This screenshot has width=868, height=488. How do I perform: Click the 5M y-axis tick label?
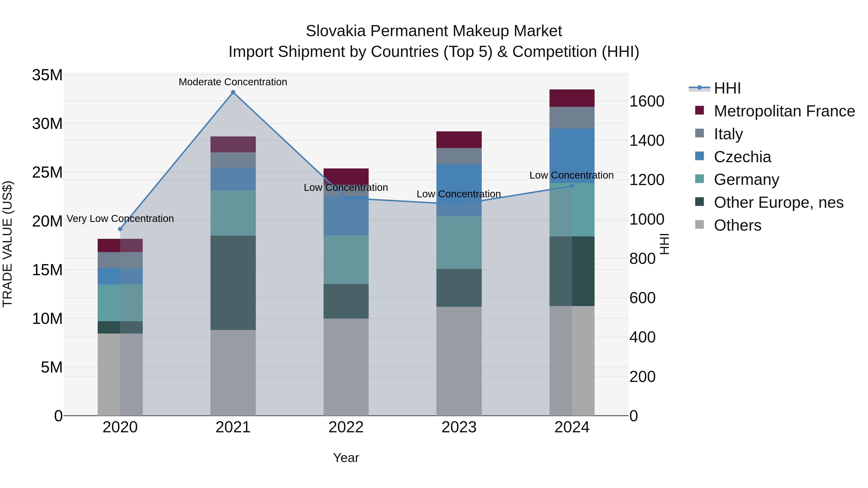pyautogui.click(x=52, y=367)
